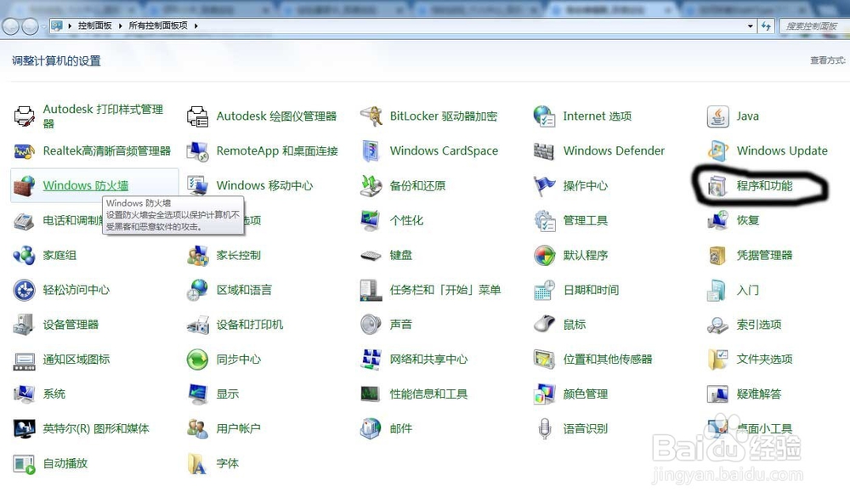Open the 网络和共享中心 link

(428, 359)
